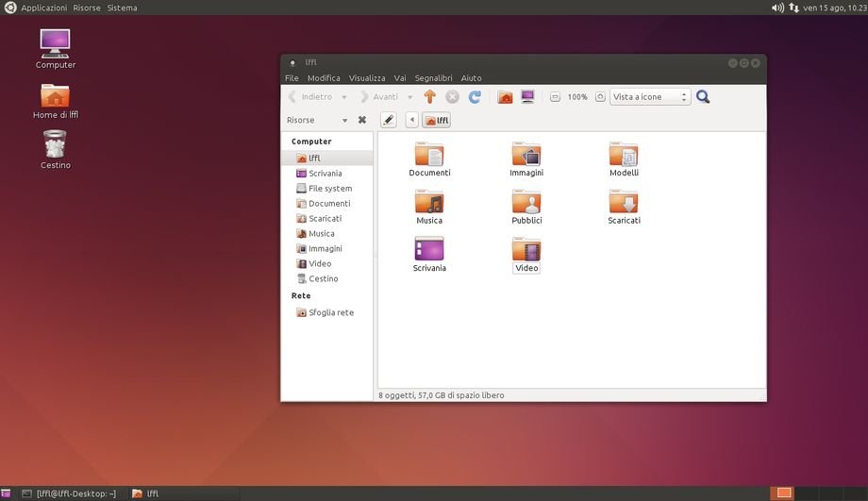Viewport: 868px width, 501px height.
Task: Select File system in the sidebar
Action: (329, 189)
